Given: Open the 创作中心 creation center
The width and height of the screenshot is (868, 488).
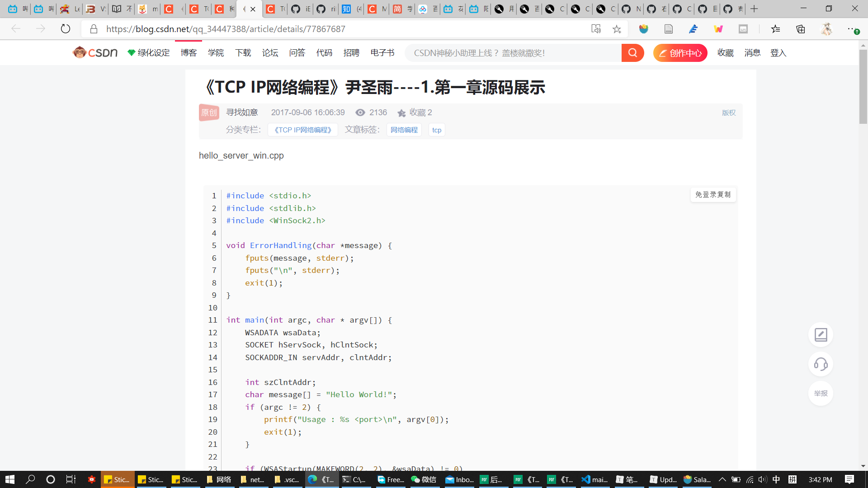Looking at the screenshot, I should tap(680, 52).
